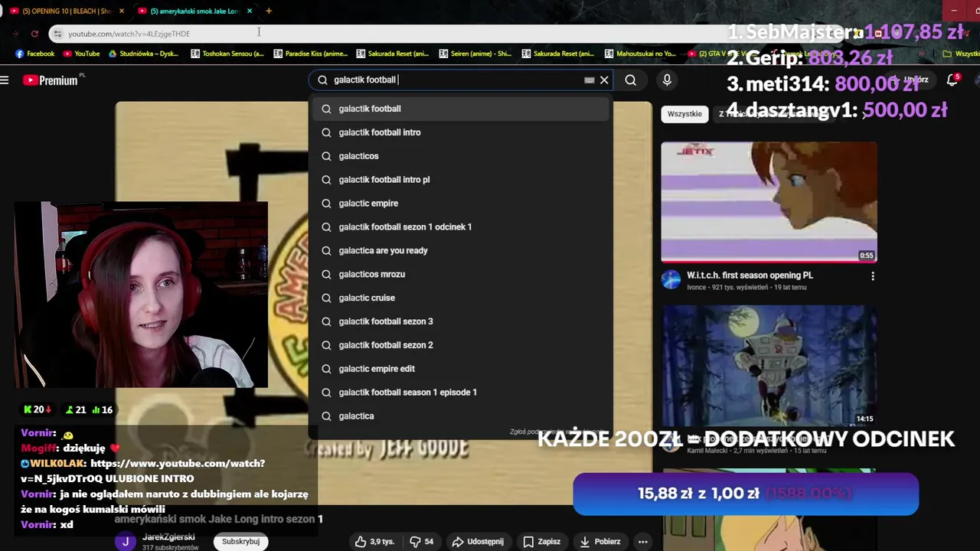
Task: Open the JarekZgierski channel avatar
Action: [x=126, y=542]
